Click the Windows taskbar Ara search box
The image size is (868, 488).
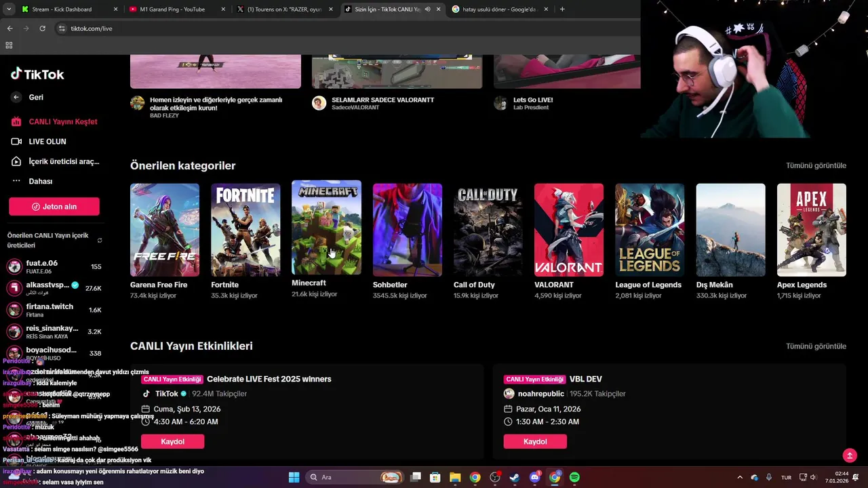point(355,477)
